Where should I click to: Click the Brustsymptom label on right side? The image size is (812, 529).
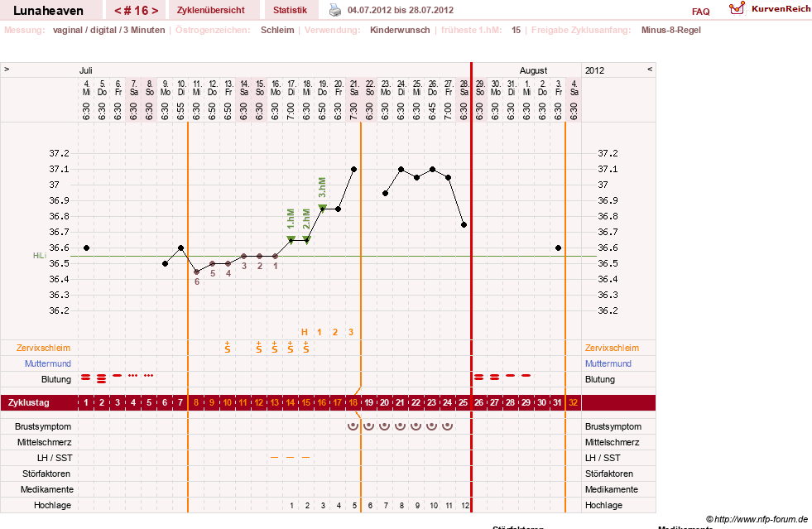click(613, 427)
